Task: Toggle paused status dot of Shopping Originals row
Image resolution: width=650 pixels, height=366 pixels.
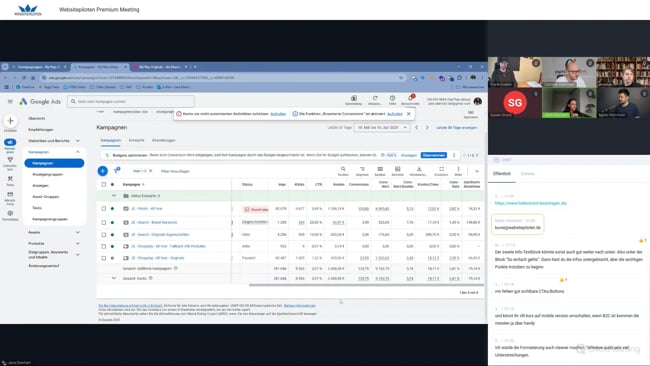Action: point(112,258)
